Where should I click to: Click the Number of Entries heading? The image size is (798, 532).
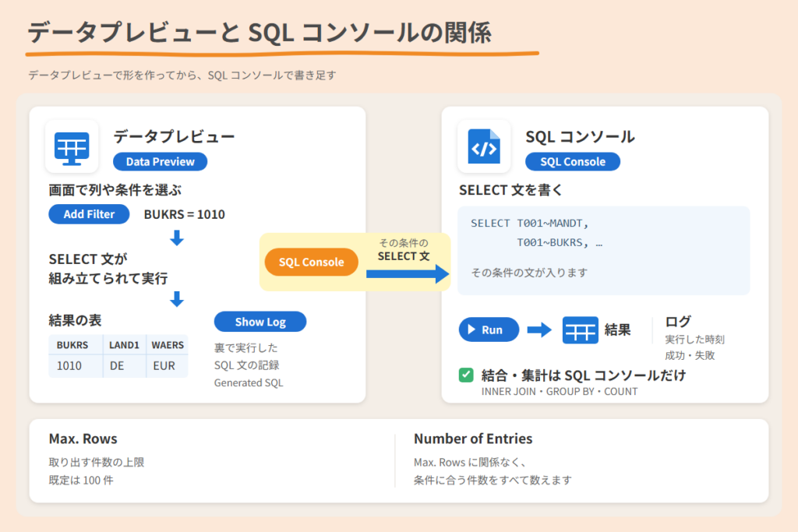click(473, 439)
